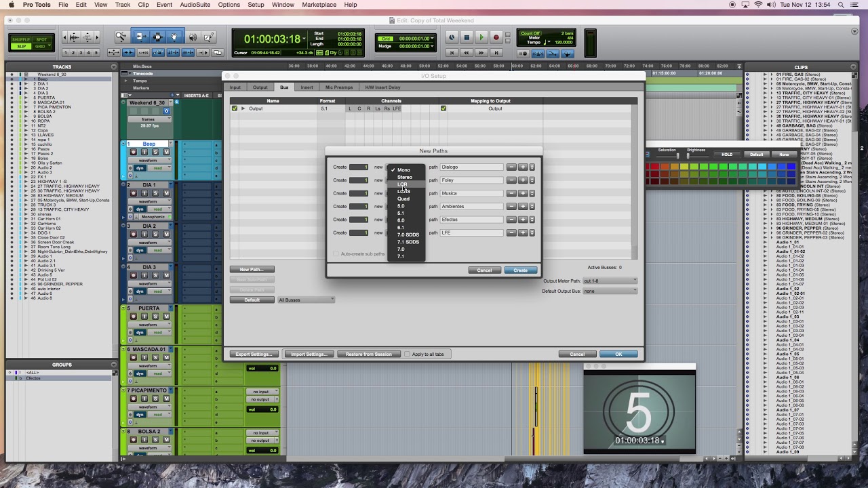Screen dimensions: 868x488
Task: Select the Zoomer tool in toolbar
Action: point(121,37)
